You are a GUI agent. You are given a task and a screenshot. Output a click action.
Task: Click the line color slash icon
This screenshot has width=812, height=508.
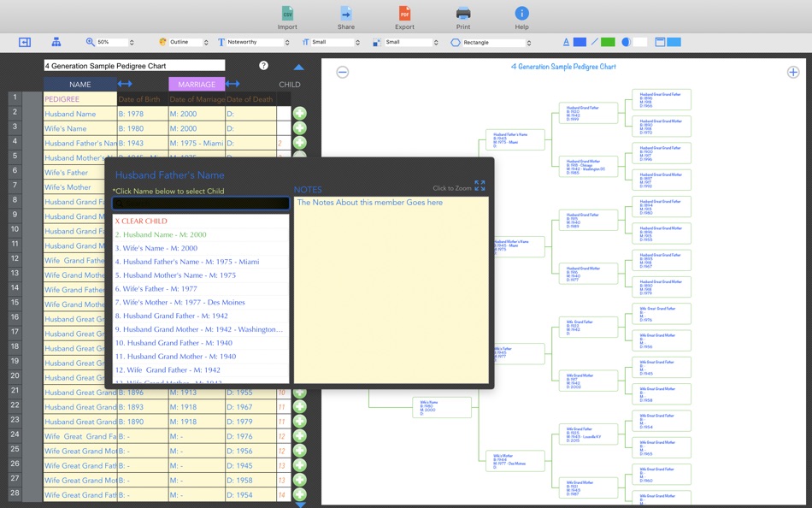coord(595,42)
